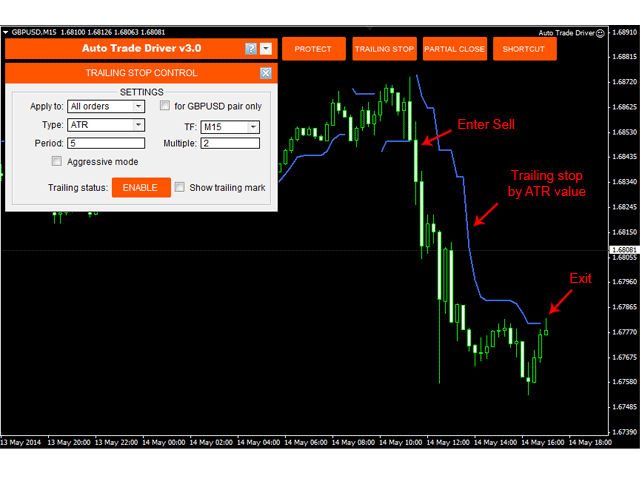This screenshot has height=480, width=640.
Task: Select the PARTIAL CLOSE tab
Action: 454,49
